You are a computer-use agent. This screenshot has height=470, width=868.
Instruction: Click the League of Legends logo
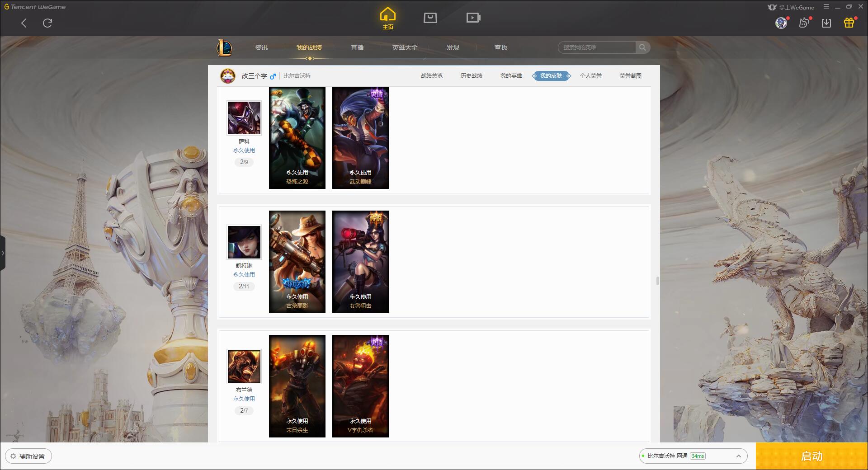tap(224, 47)
